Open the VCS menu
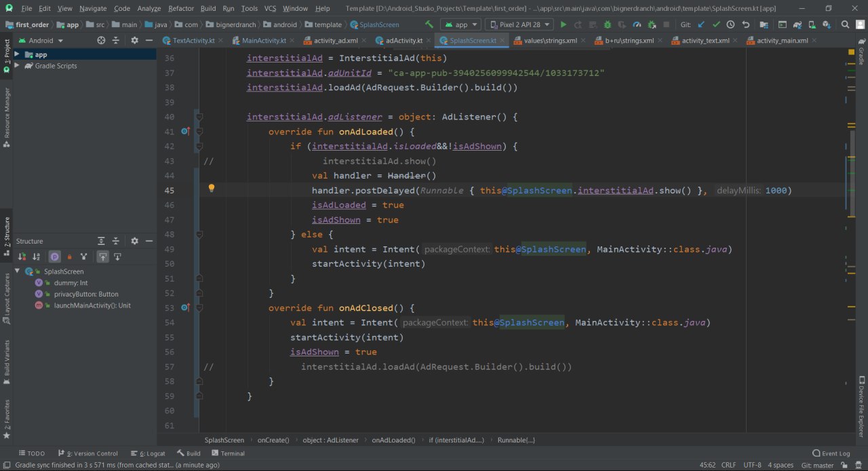The width and height of the screenshot is (868, 471). tap(270, 8)
